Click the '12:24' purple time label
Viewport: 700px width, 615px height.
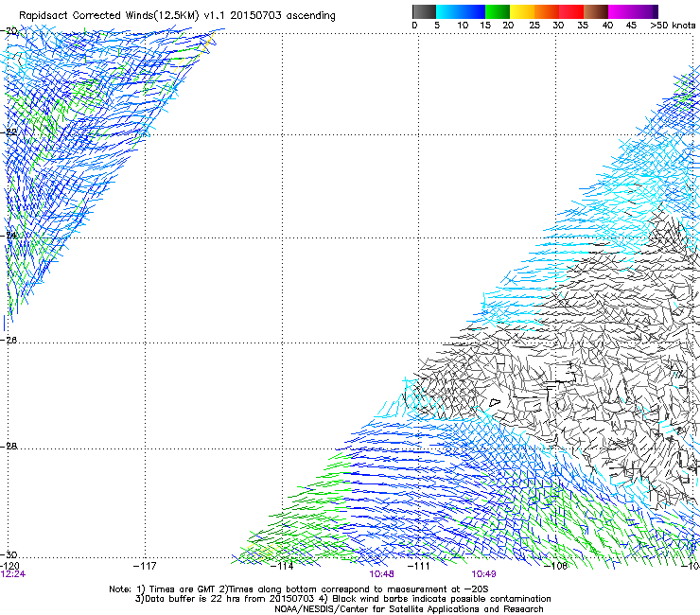click(13, 574)
